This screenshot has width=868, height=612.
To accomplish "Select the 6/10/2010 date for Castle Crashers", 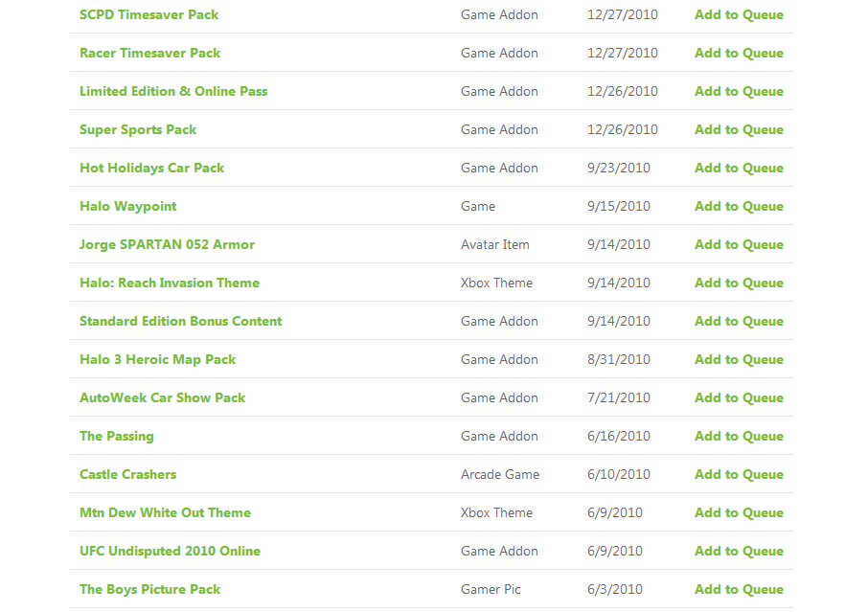I will [x=619, y=474].
